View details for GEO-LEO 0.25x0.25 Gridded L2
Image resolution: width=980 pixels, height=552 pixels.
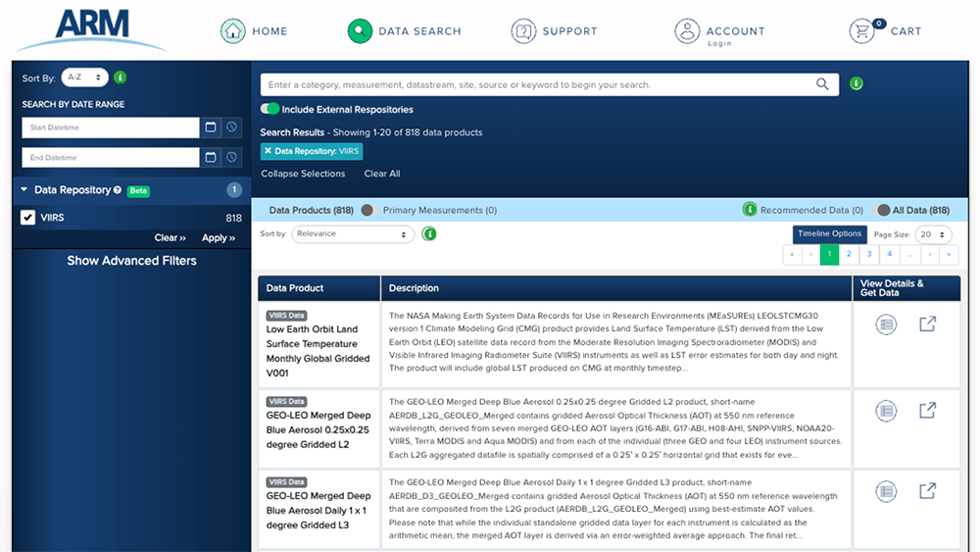886,411
